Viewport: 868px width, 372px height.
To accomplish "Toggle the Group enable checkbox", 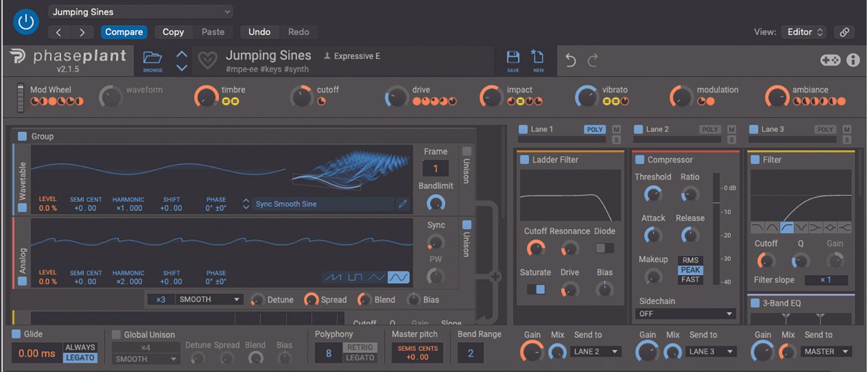I will coord(22,136).
